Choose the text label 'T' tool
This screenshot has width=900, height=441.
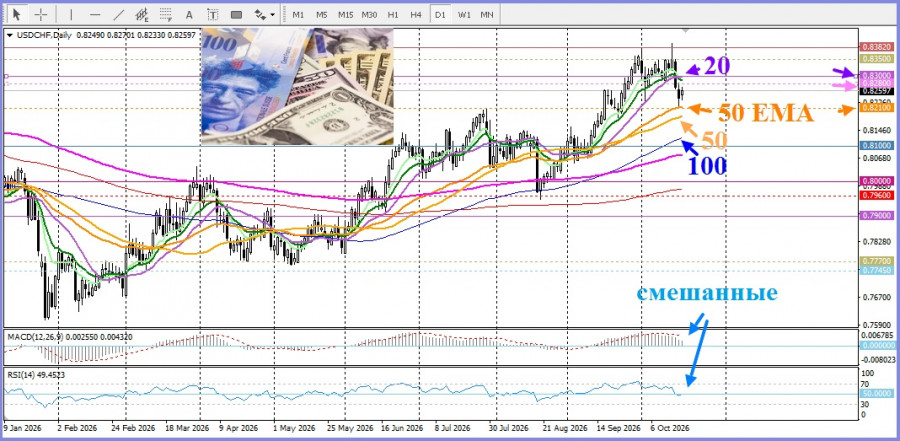point(212,14)
